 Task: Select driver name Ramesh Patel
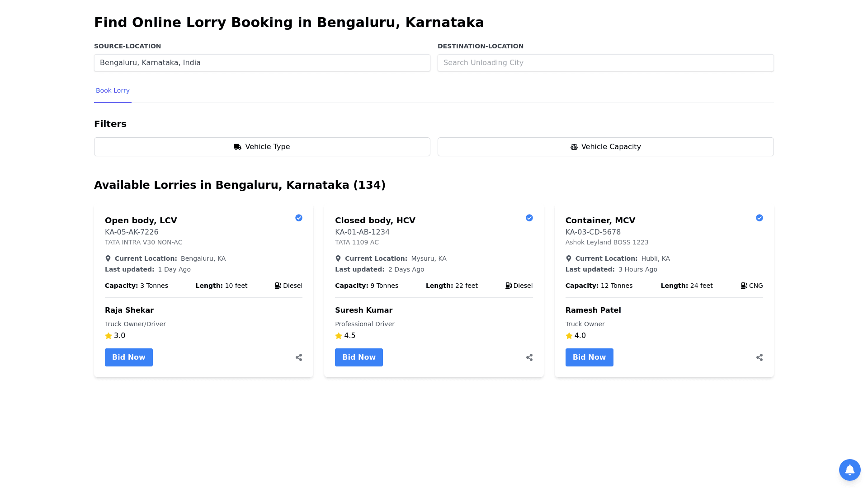(593, 310)
